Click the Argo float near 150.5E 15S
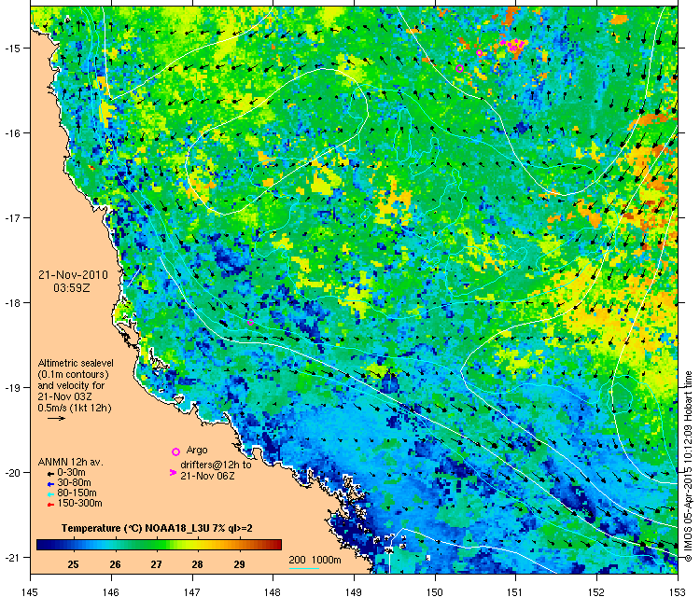Screen dimensions: 700x597 click(x=480, y=53)
